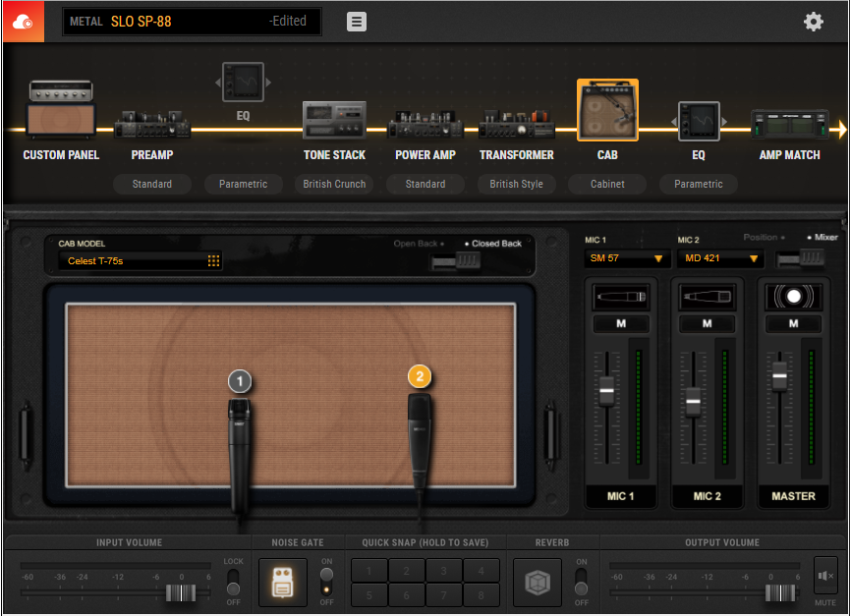This screenshot has width=850, height=616.
Task: Click the Mic 2 microphone icon in mixer
Action: [x=707, y=297]
